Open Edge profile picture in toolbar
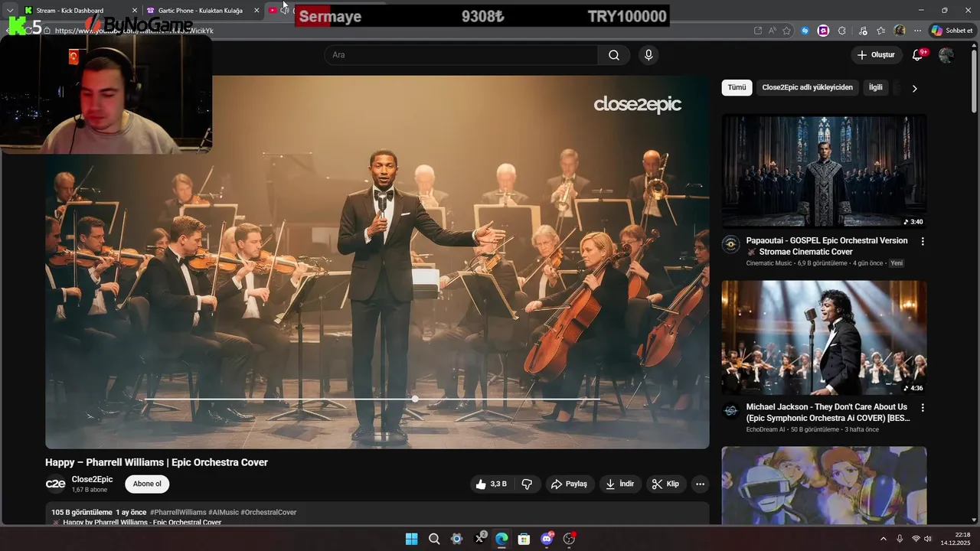 pos(900,31)
